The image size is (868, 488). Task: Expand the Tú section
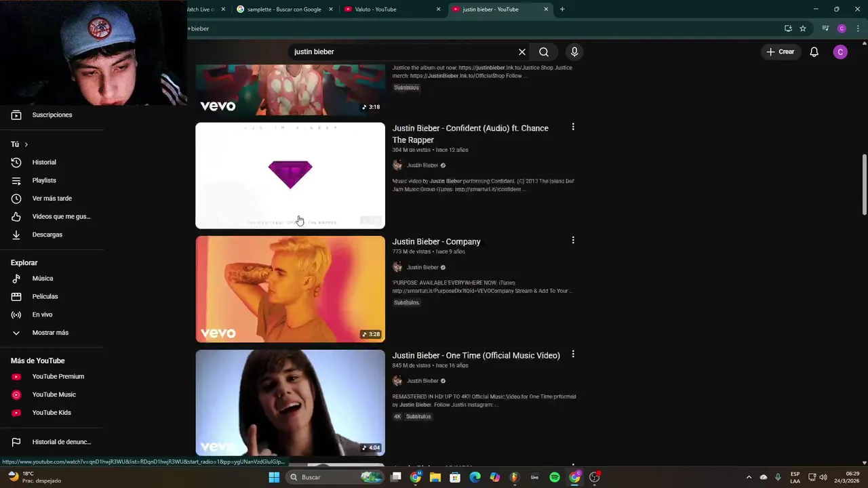coord(20,144)
